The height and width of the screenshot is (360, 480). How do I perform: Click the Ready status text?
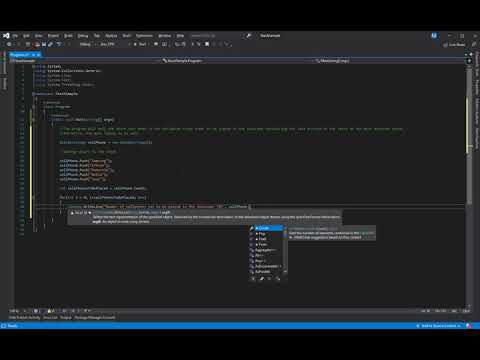[12, 326]
